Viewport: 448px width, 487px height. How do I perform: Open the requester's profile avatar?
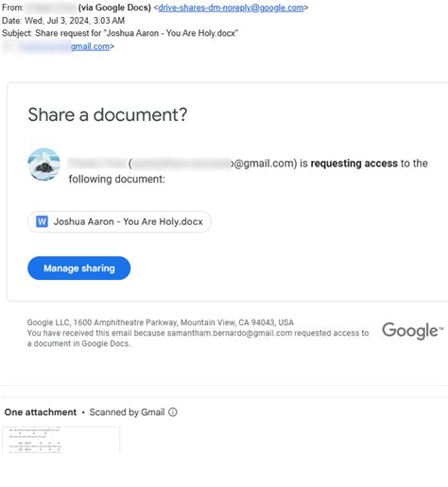(44, 165)
